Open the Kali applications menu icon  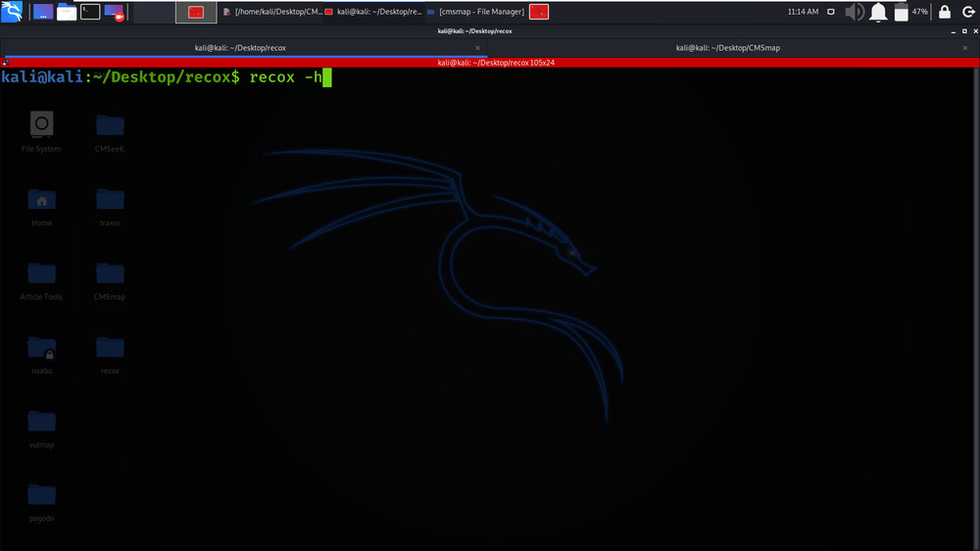point(12,11)
